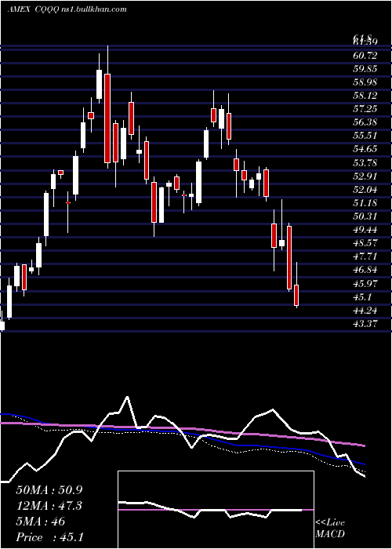Click the 57.25 price level label
The height and width of the screenshot is (549, 392).
click(365, 109)
